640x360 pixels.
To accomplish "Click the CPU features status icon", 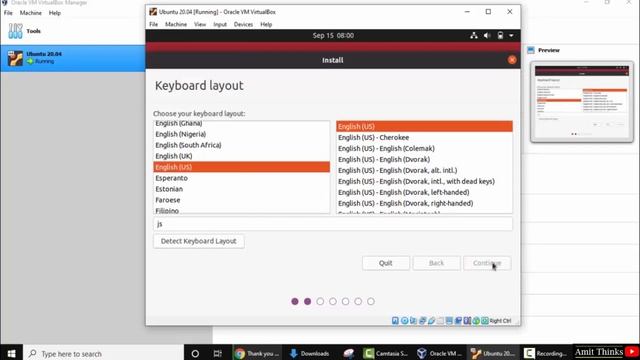I will pyautogui.click(x=467, y=321).
